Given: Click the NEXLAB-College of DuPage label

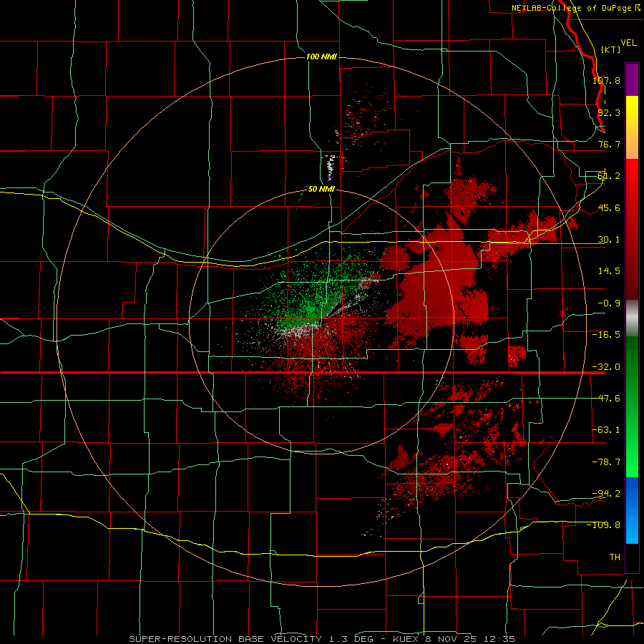Looking at the screenshot, I should coord(576,8).
